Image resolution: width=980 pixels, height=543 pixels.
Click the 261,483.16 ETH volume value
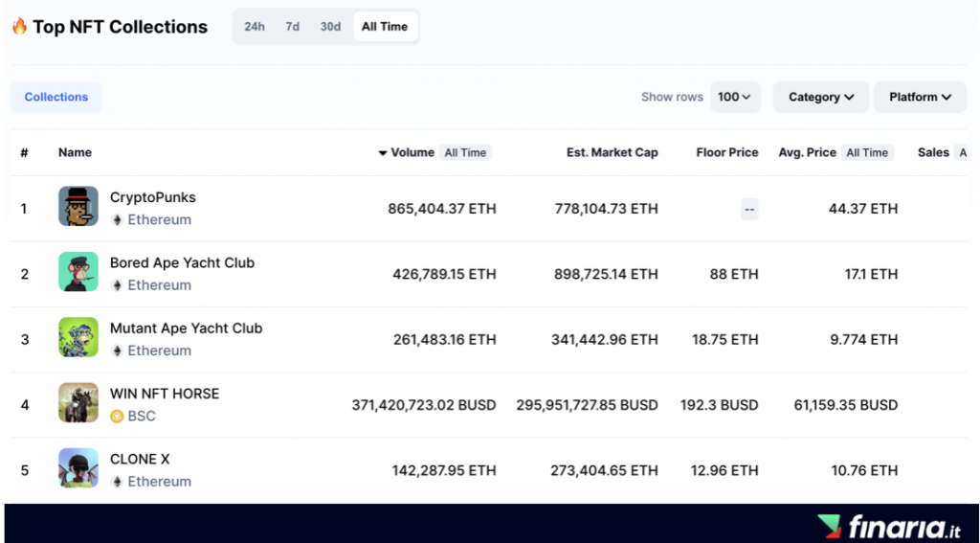click(x=444, y=340)
